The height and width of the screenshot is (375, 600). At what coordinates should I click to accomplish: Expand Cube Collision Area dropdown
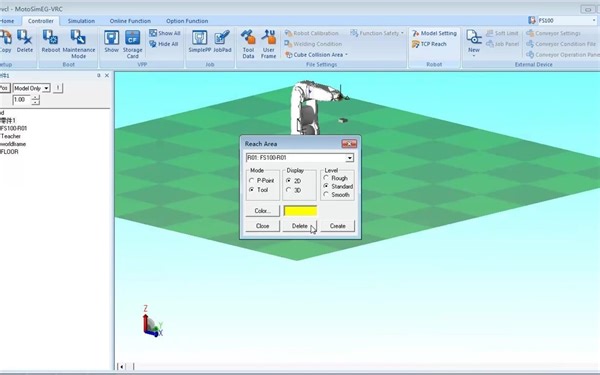pyautogui.click(x=346, y=55)
